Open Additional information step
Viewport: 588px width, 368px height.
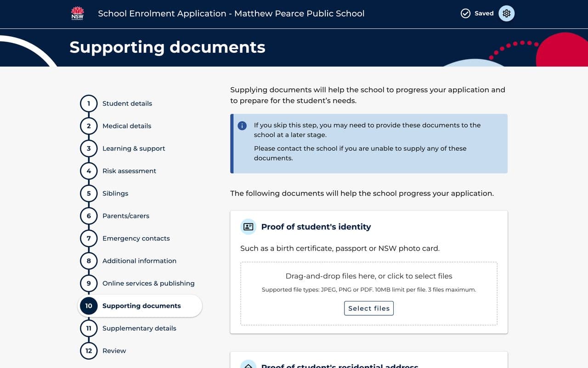[x=139, y=261]
